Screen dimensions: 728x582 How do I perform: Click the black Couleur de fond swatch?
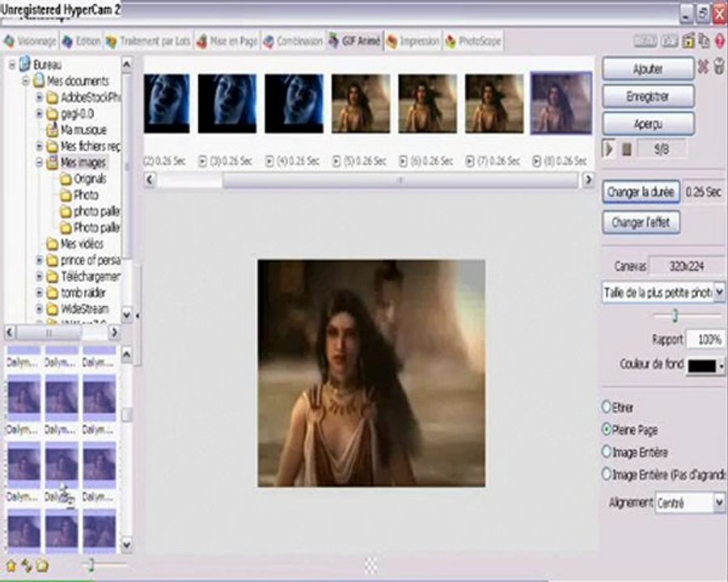pyautogui.click(x=702, y=365)
